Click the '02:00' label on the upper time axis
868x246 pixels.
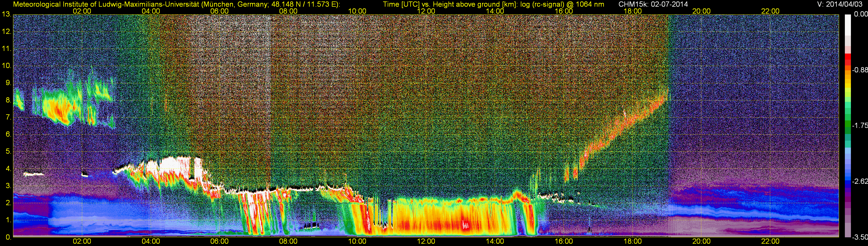click(82, 11)
